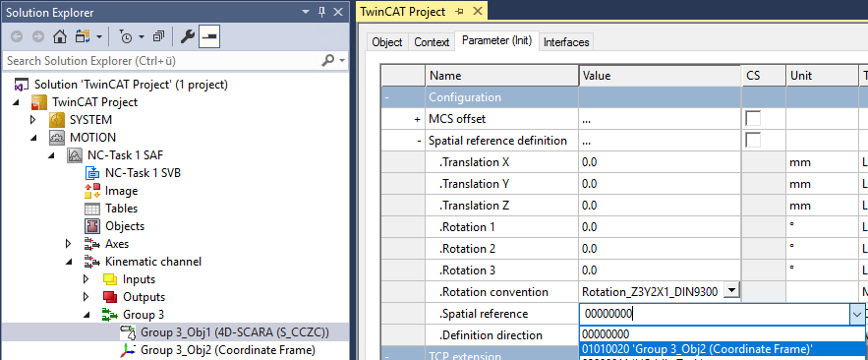Collapse the Kinematic channel node
The width and height of the screenshot is (868, 360).
click(x=68, y=262)
